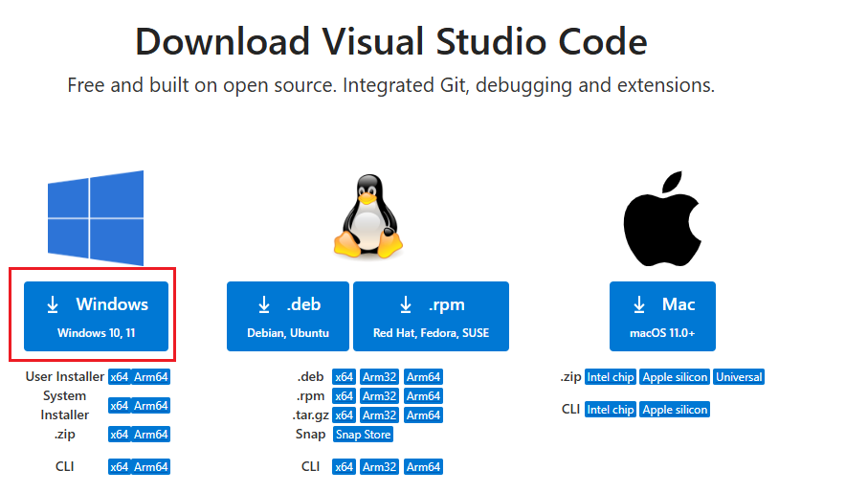
Task: Click the 'Free and built on open source' subtitle
Action: tap(390, 85)
